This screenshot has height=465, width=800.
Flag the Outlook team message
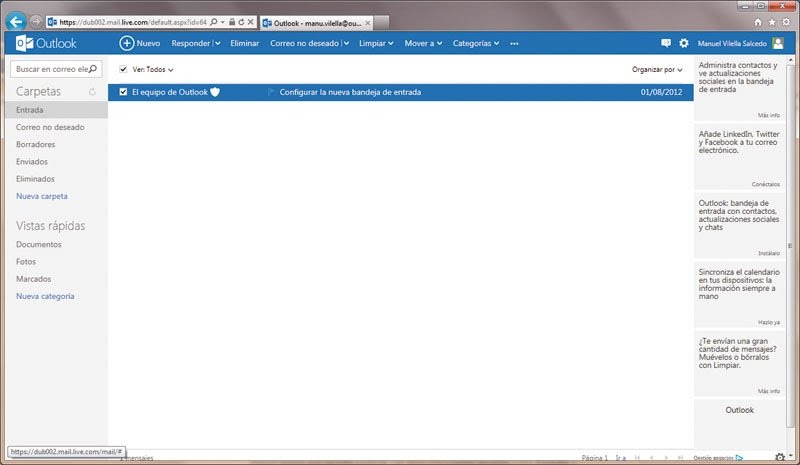click(x=271, y=92)
